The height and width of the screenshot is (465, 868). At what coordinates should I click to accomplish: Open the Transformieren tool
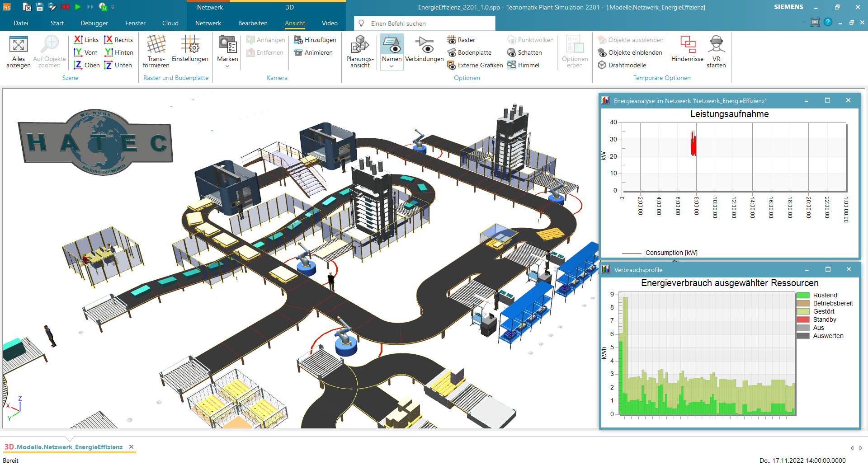point(156,51)
